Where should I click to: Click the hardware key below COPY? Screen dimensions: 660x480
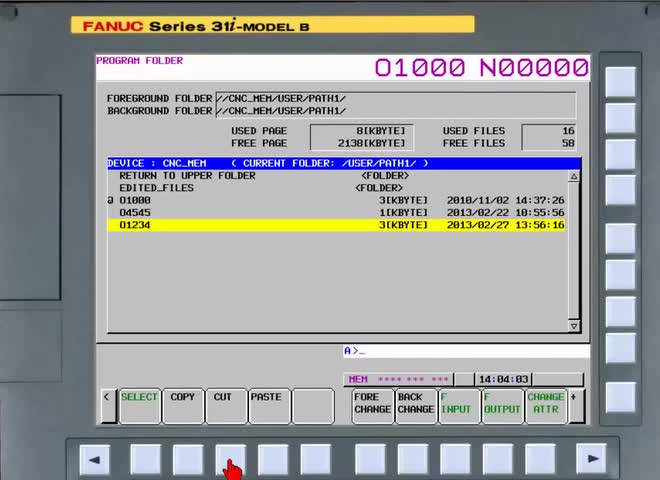(x=188, y=459)
